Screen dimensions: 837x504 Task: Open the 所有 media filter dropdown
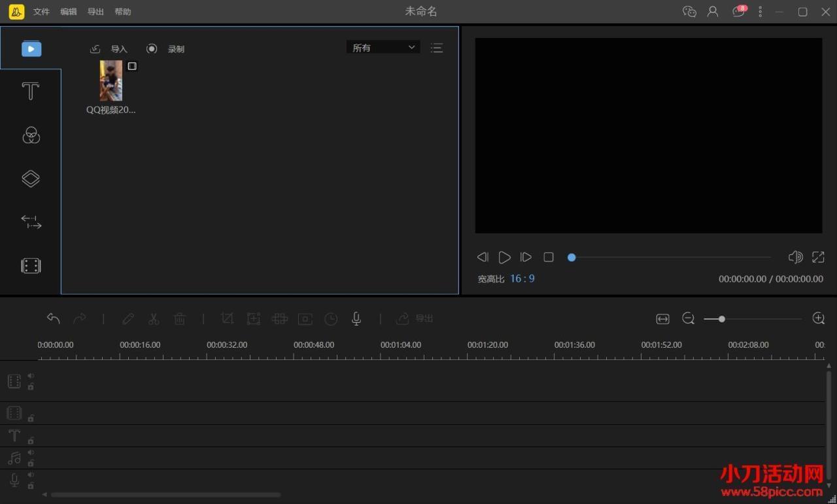click(x=383, y=47)
